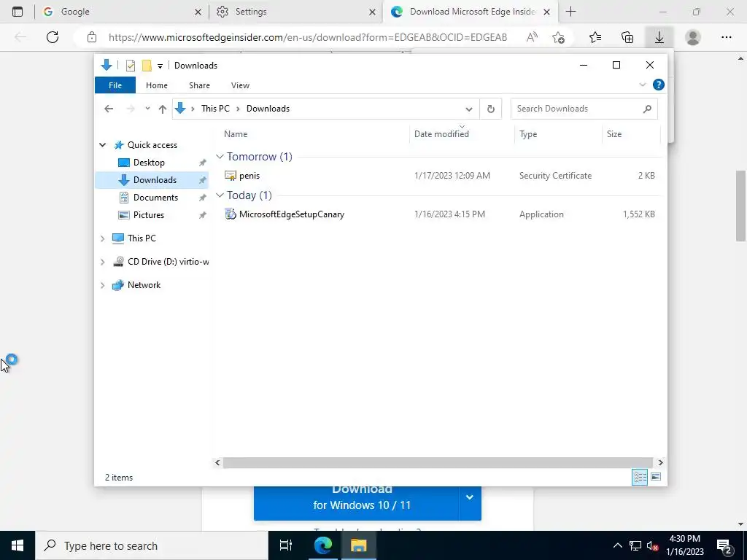Screen dimensions: 747x560
Task: Click File Explorer icon on the taskbar
Action: 359,545
